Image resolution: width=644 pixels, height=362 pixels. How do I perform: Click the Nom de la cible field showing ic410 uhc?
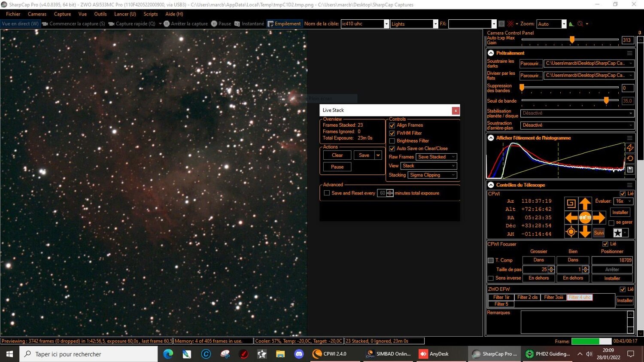click(363, 24)
